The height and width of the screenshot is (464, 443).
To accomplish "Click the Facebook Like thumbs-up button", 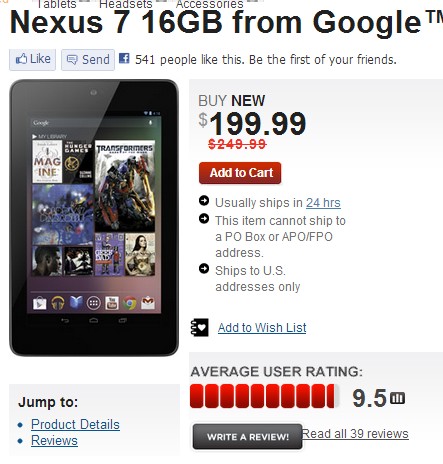I will (32, 60).
